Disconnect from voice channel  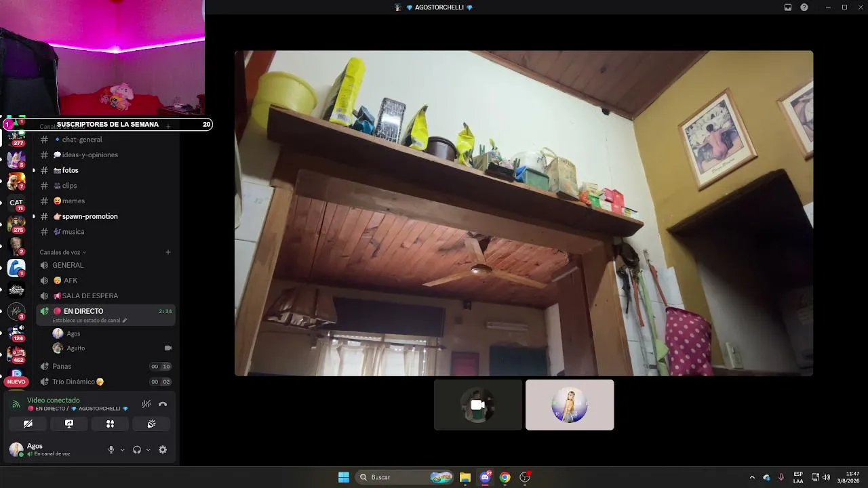pyautogui.click(x=163, y=404)
